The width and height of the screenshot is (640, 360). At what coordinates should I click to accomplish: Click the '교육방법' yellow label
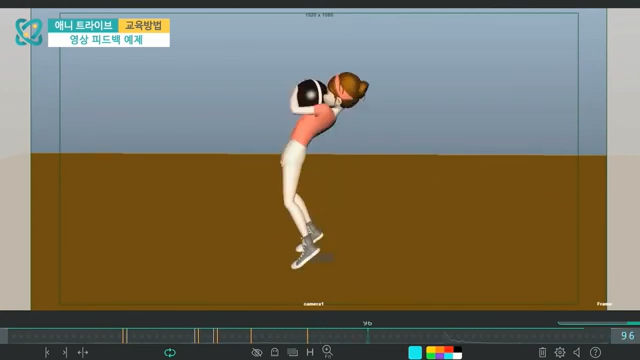point(144,26)
